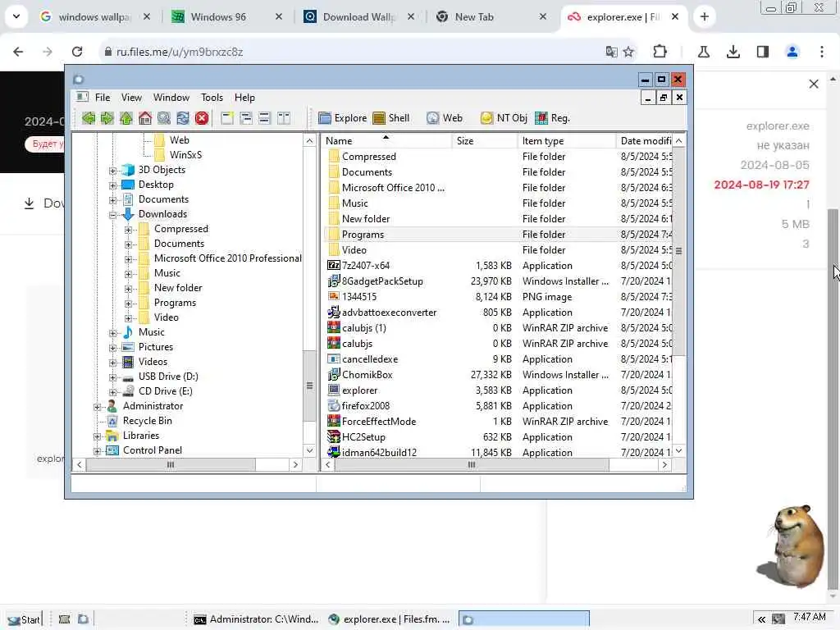Open the Help menu

pos(244,98)
